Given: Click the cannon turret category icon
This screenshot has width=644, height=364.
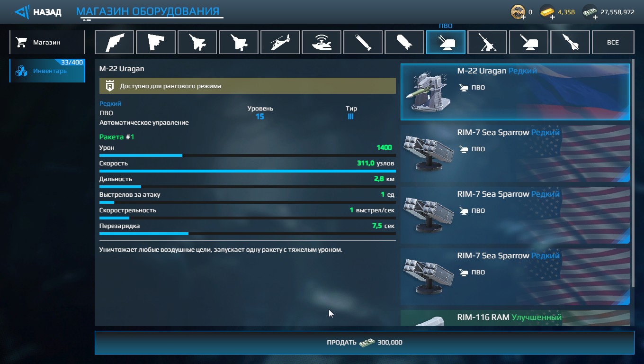Looking at the screenshot, I should point(528,42).
